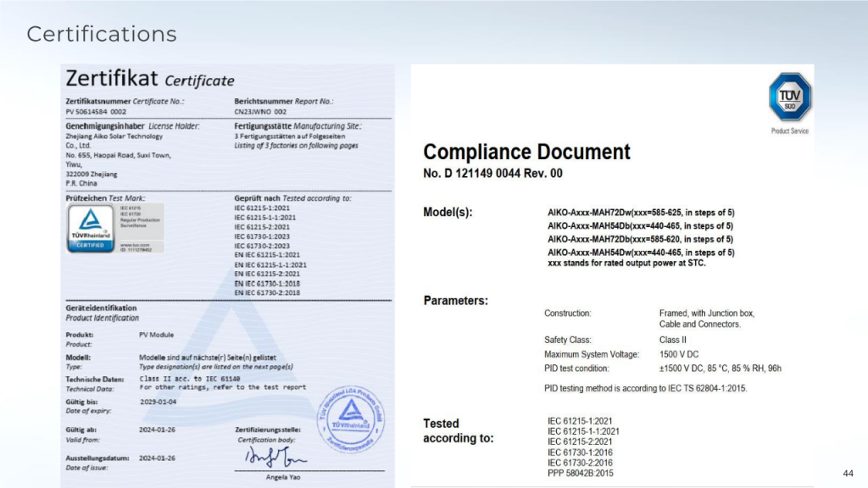The image size is (868, 488).
Task: Click the 'Zertifikat Certificate' heading
Action: click(x=150, y=79)
